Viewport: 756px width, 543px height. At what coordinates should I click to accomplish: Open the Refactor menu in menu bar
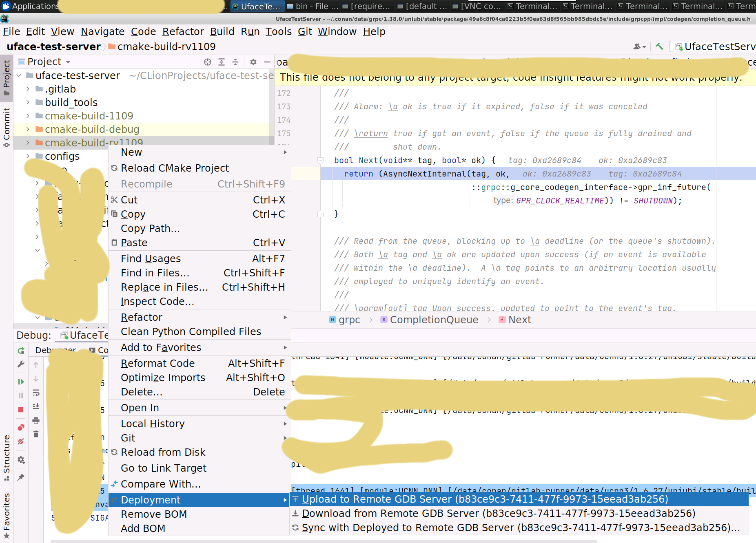tap(183, 31)
